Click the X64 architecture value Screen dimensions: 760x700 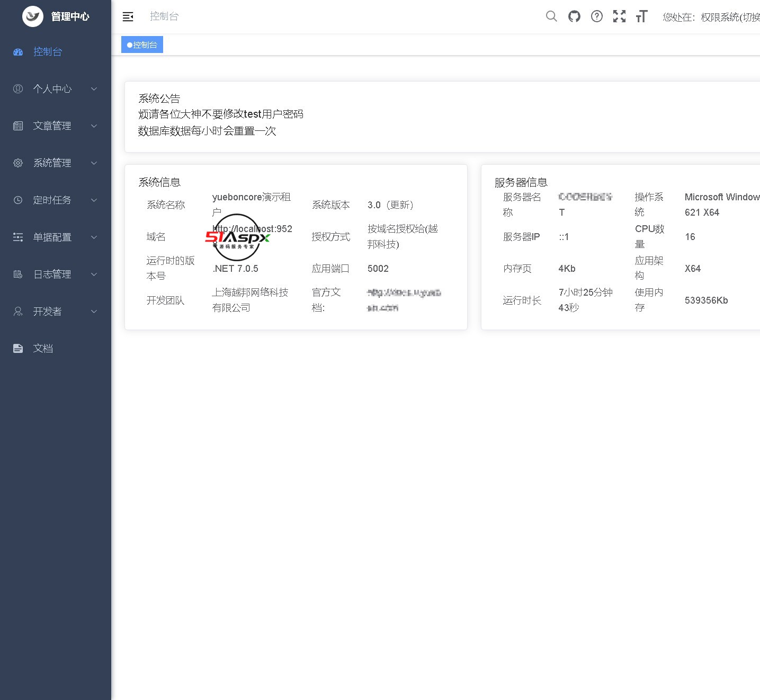click(693, 269)
